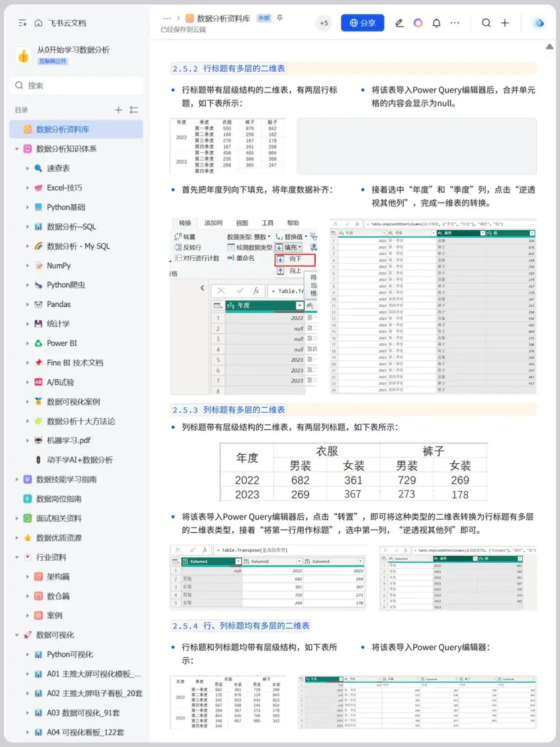Expand the 数据分析--SQL node
The height and width of the screenshot is (747, 560).
tap(27, 226)
